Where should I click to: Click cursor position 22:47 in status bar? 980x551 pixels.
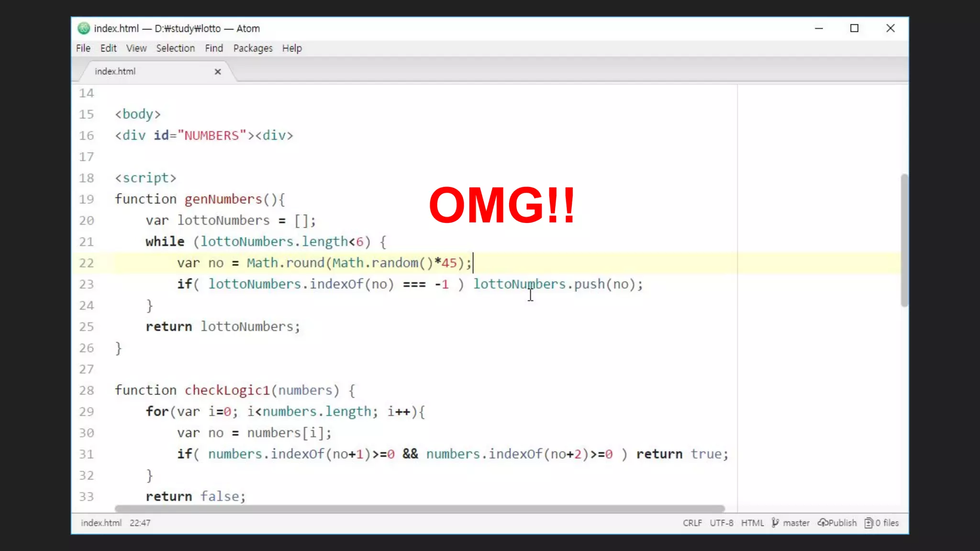(140, 523)
